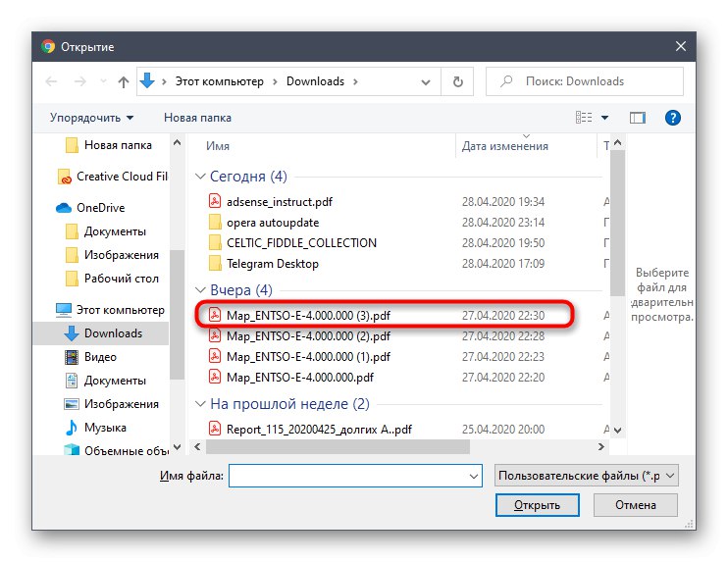Open Рабочий стол under OneDrive
The height and width of the screenshot is (562, 728).
click(x=113, y=279)
